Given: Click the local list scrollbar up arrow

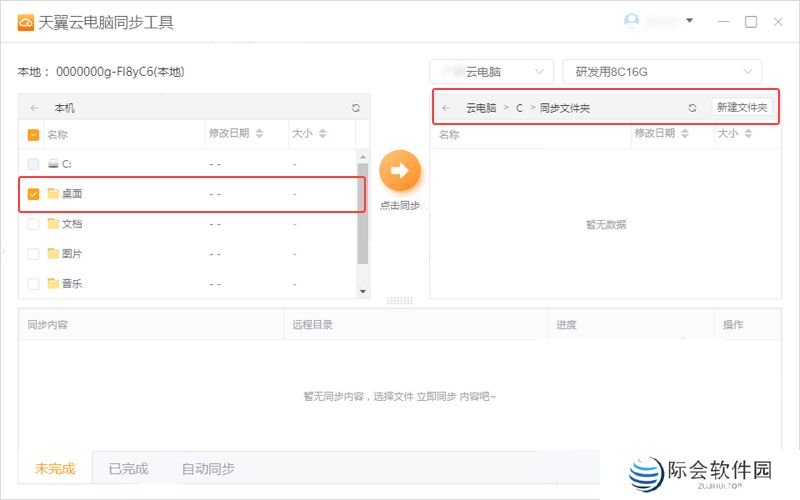Looking at the screenshot, I should point(363,157).
